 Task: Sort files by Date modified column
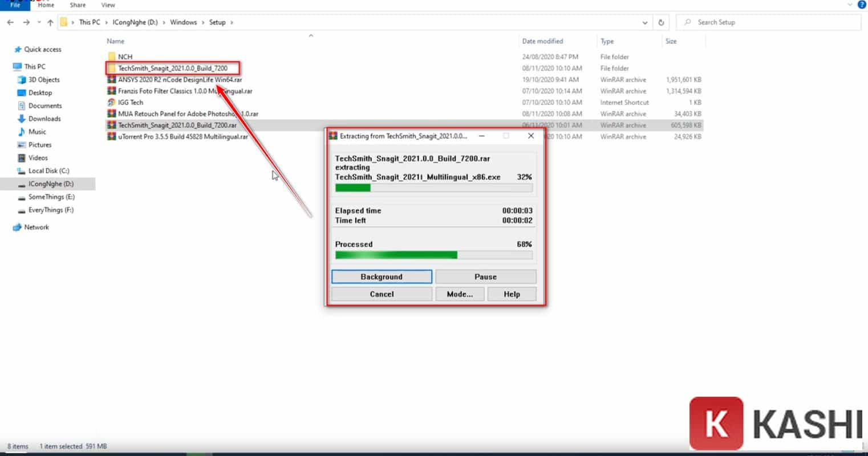(x=542, y=41)
